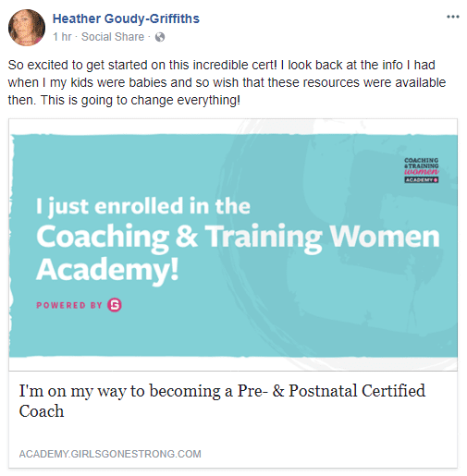Viewport: 467px width, 476px height.
Task: Click the link preview card white footer area
Action: (x=233, y=420)
